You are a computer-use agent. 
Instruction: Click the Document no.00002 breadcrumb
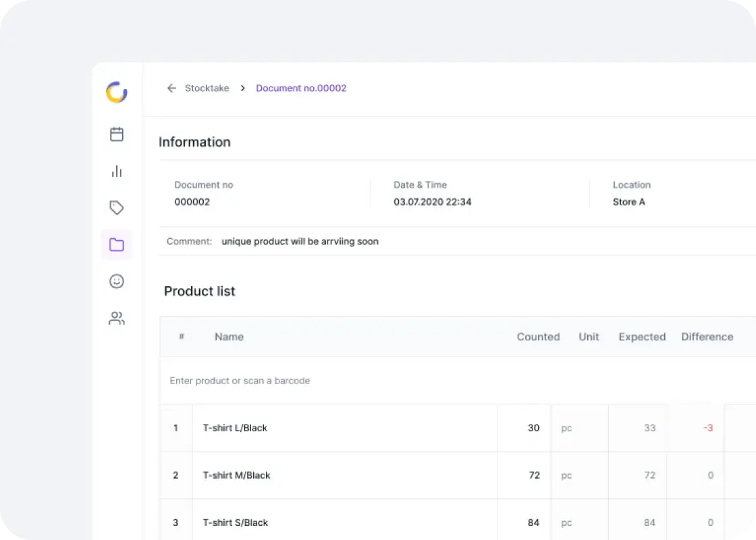[301, 88]
